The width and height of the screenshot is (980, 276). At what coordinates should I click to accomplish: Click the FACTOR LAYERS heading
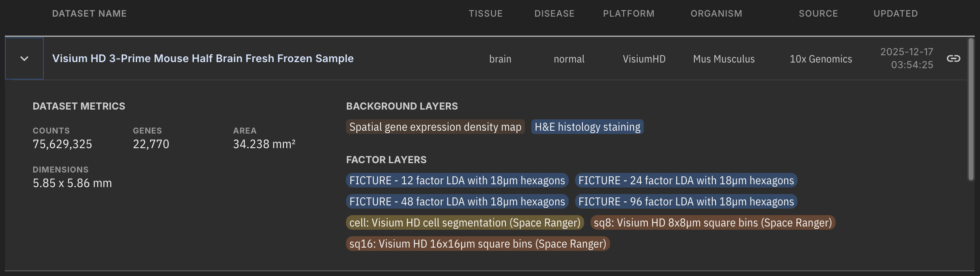point(386,160)
